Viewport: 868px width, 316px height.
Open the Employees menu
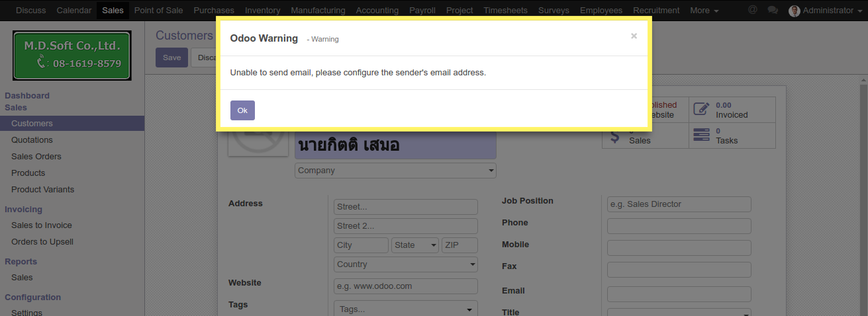601,11
